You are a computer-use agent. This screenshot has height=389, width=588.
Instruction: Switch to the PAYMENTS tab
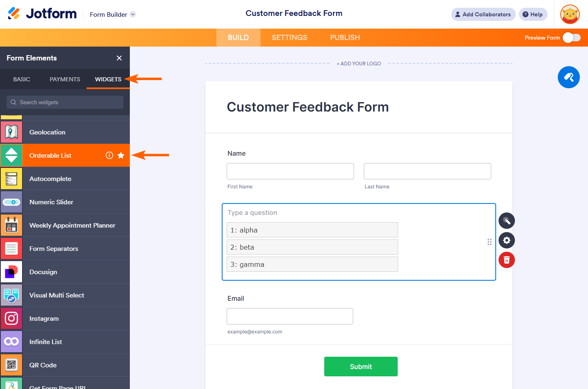[x=65, y=79]
